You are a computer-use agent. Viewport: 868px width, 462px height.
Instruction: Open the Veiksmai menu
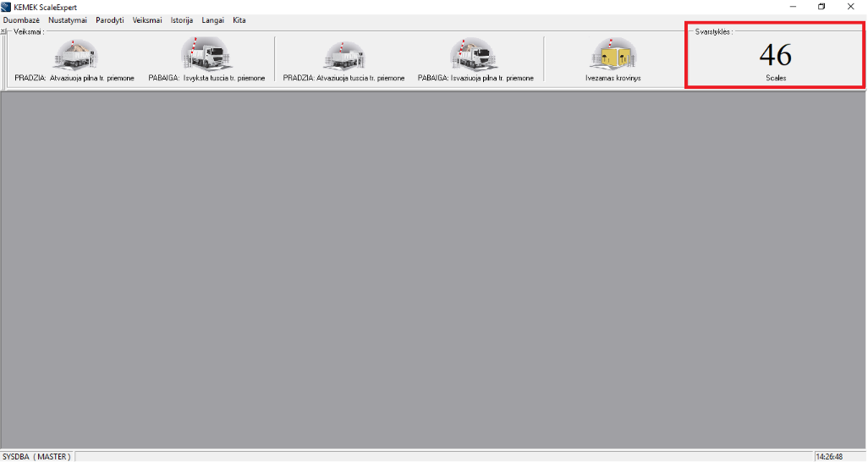(147, 20)
